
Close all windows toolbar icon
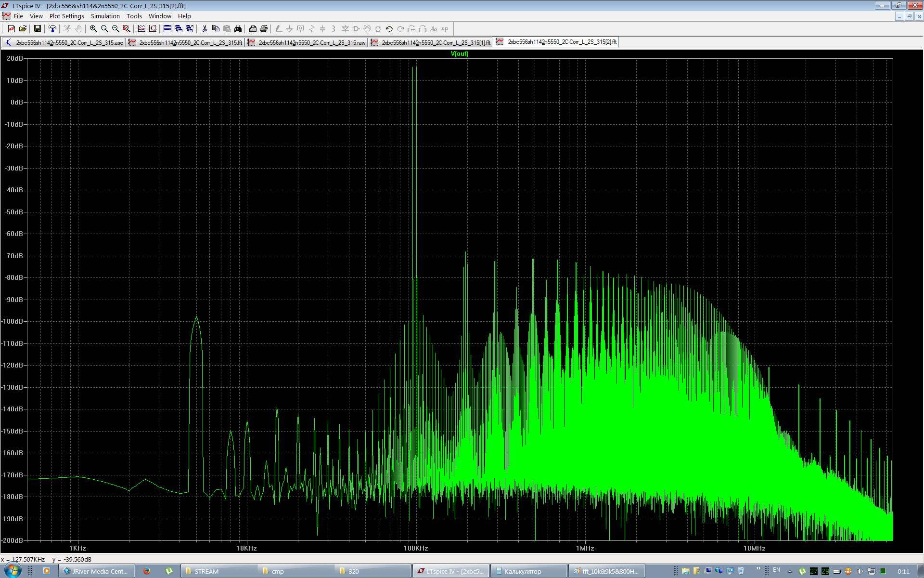point(190,29)
